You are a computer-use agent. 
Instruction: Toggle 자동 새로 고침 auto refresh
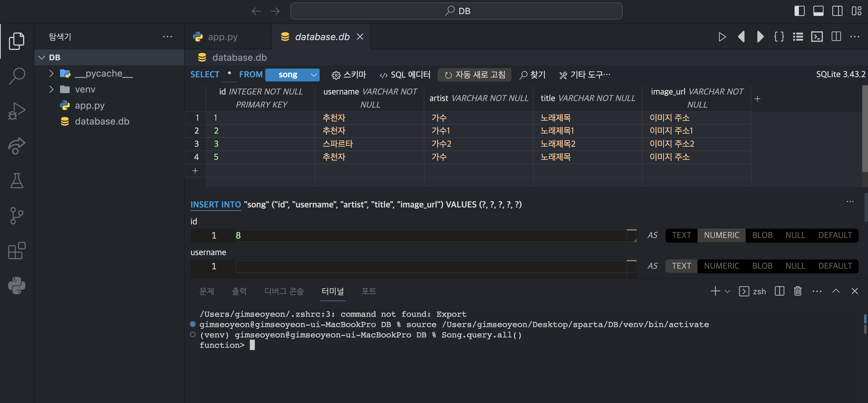click(x=474, y=75)
